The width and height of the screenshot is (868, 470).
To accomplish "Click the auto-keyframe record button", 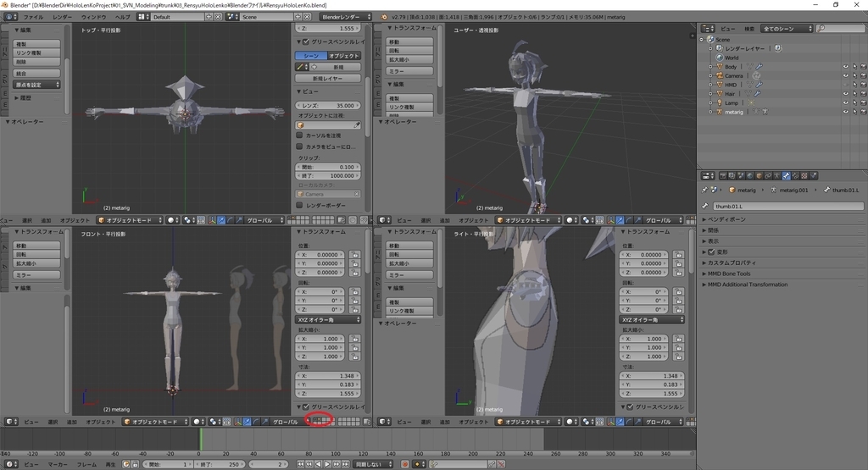I will (x=405, y=464).
